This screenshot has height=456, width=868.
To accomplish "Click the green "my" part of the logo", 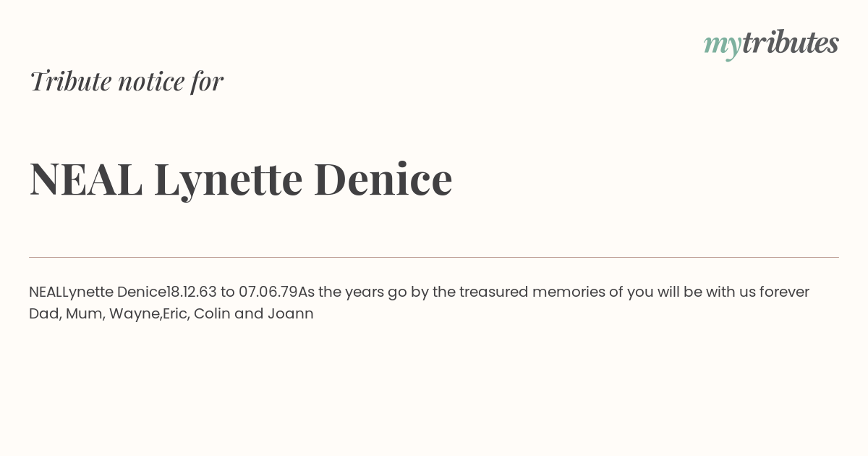I will pyautogui.click(x=723, y=46).
